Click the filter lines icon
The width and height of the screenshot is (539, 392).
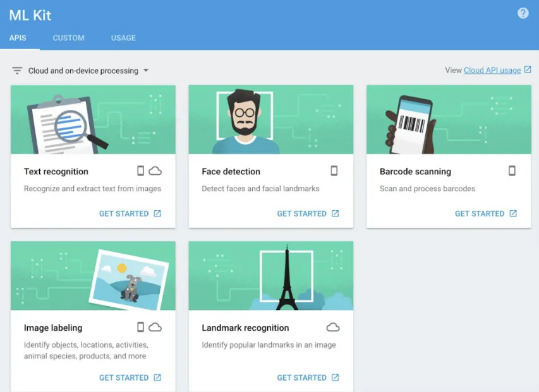click(x=17, y=71)
